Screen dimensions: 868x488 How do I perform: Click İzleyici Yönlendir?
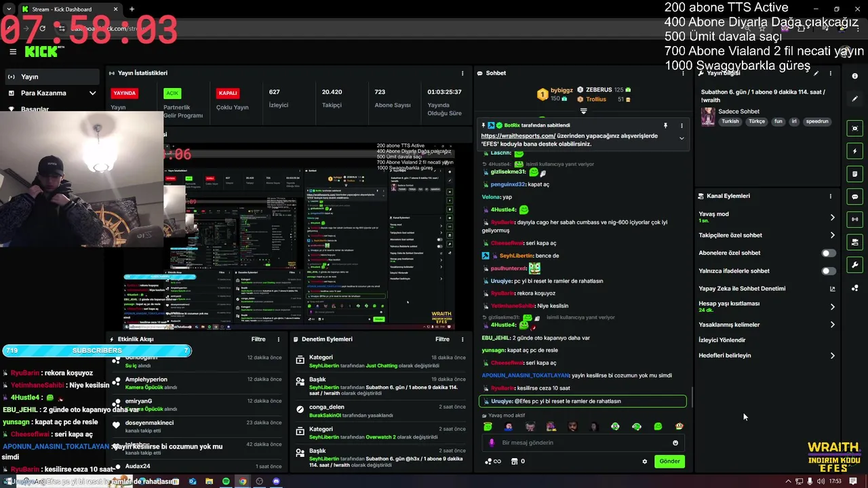(x=722, y=340)
